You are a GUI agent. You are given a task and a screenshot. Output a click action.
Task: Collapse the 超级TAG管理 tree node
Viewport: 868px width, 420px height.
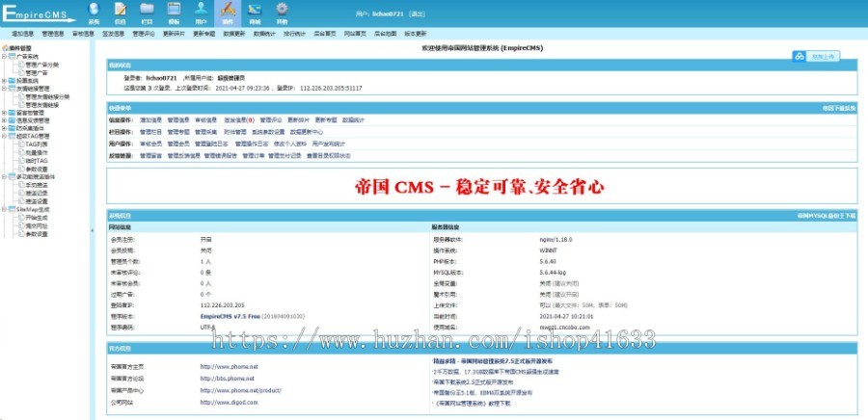pos(5,136)
